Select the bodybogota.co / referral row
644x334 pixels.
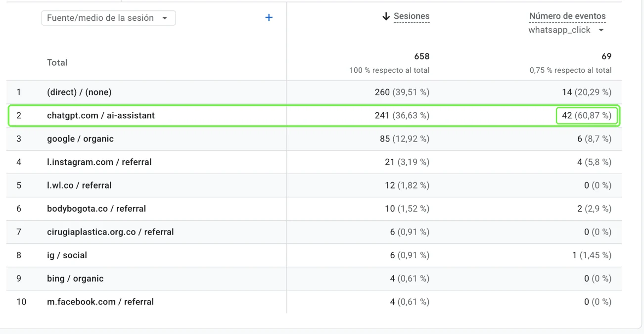(x=314, y=208)
